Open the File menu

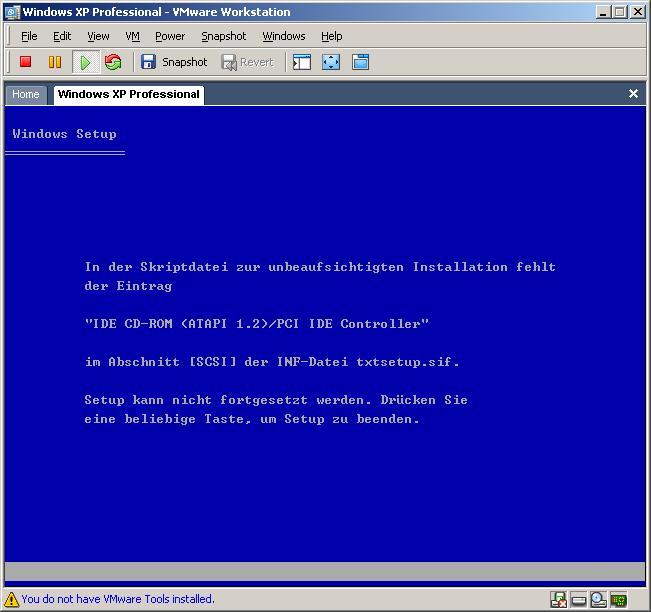coord(29,36)
